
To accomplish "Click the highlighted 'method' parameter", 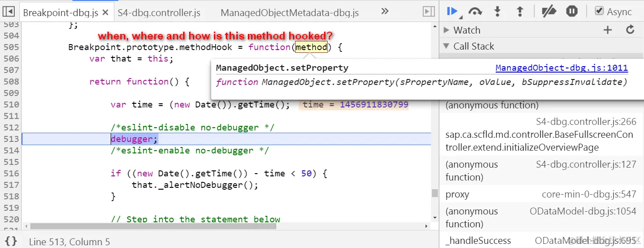I will 311,47.
